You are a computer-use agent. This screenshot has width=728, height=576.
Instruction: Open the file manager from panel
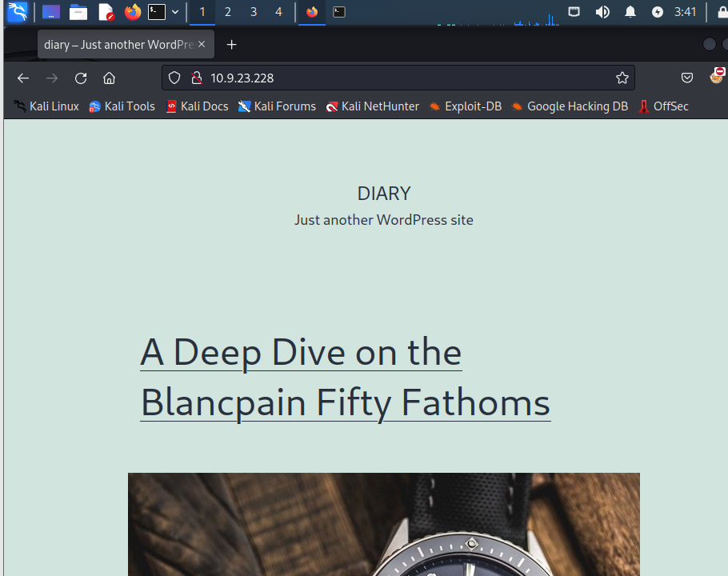tap(78, 12)
